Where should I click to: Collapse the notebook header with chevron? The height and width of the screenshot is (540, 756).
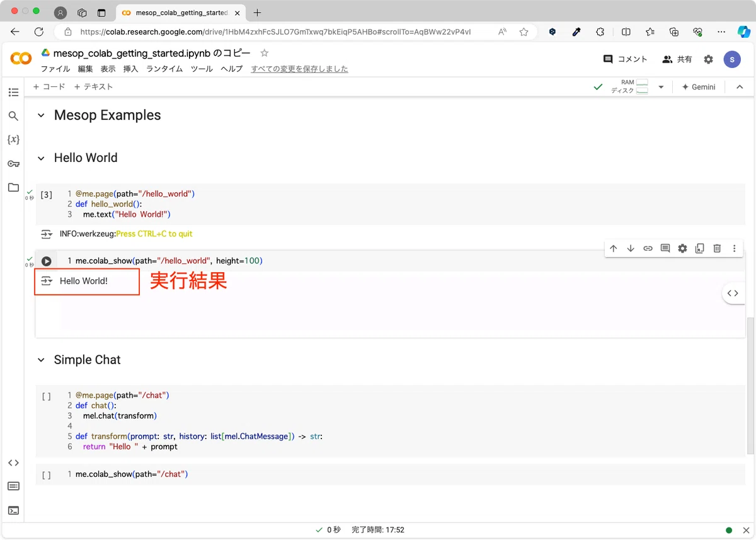(x=740, y=87)
